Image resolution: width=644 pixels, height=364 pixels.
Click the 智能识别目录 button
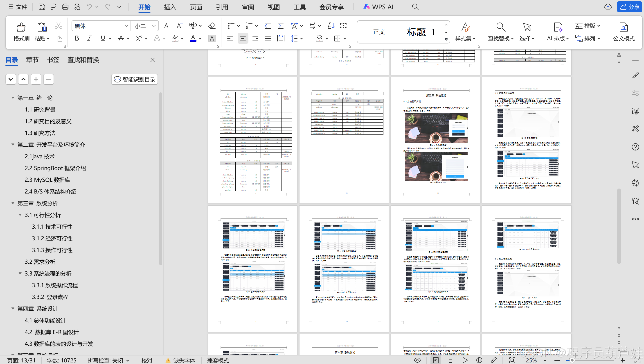(135, 79)
